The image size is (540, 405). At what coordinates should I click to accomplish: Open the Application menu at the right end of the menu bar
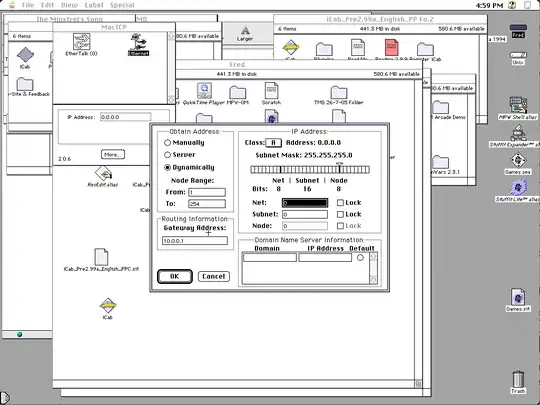pyautogui.click(x=528, y=5)
